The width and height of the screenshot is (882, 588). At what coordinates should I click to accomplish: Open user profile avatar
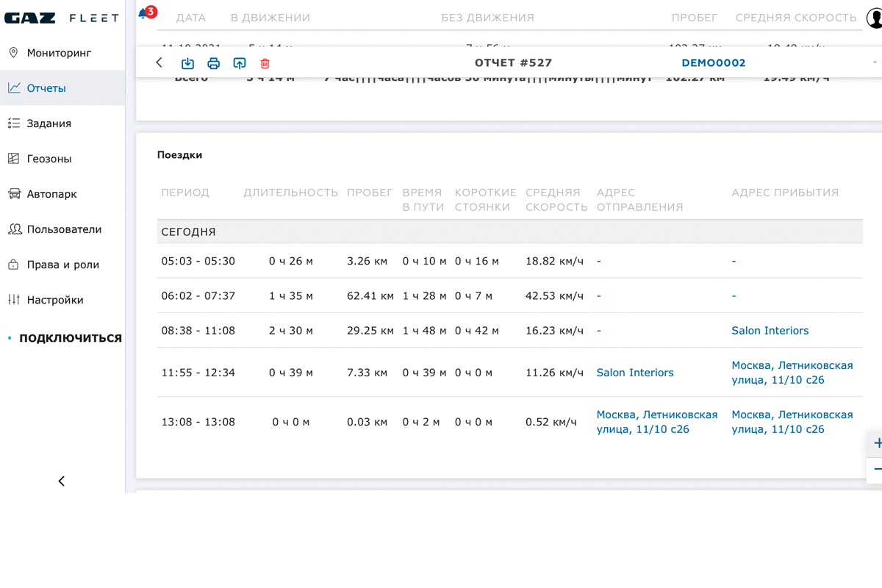tap(875, 18)
